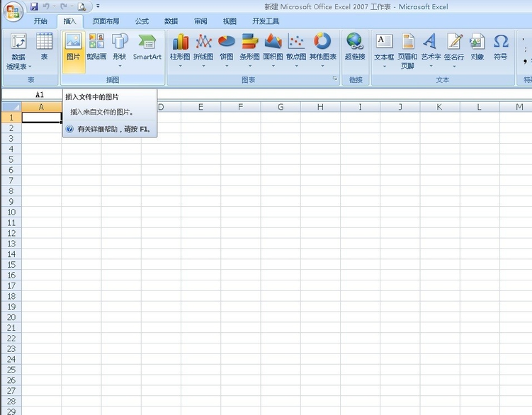Open the 开发工具 tab
This screenshot has height=415, width=532.
click(266, 21)
